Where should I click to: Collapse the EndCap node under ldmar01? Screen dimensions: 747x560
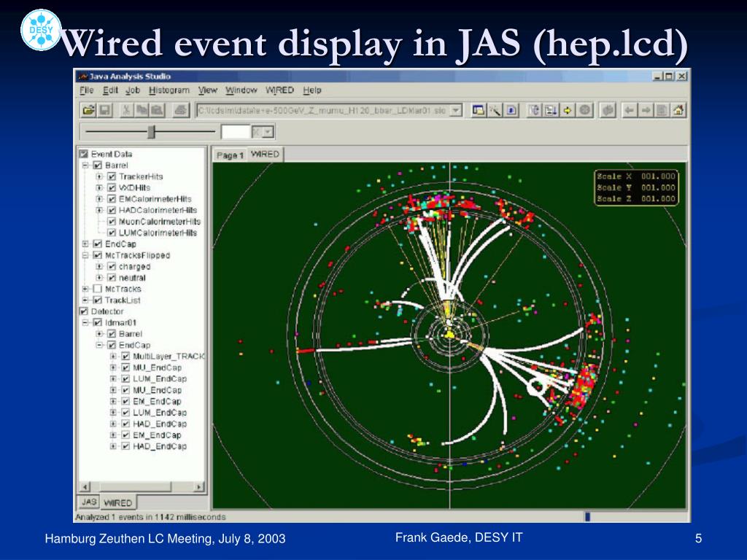(x=99, y=345)
